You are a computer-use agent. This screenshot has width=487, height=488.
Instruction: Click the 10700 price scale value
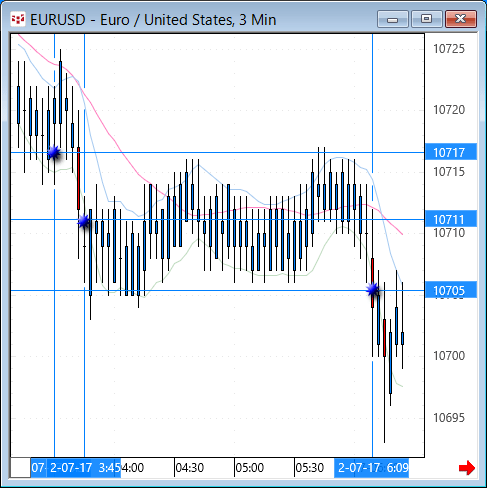[x=449, y=356]
